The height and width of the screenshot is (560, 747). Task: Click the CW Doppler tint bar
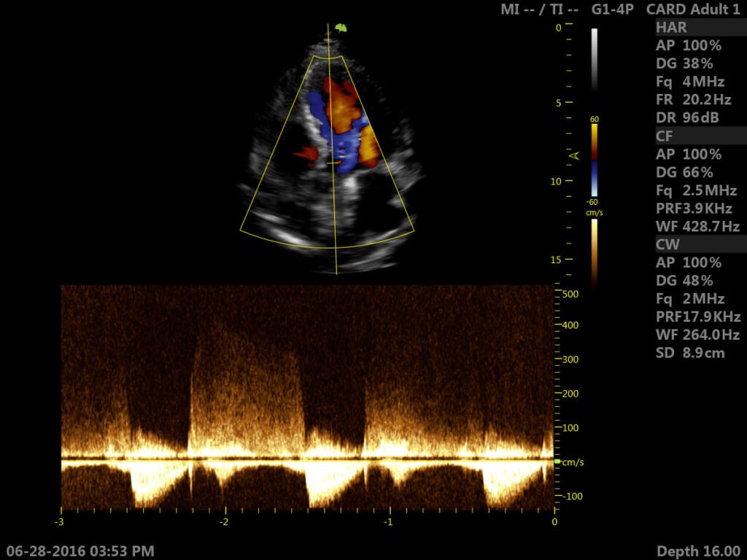pyautogui.click(x=595, y=252)
